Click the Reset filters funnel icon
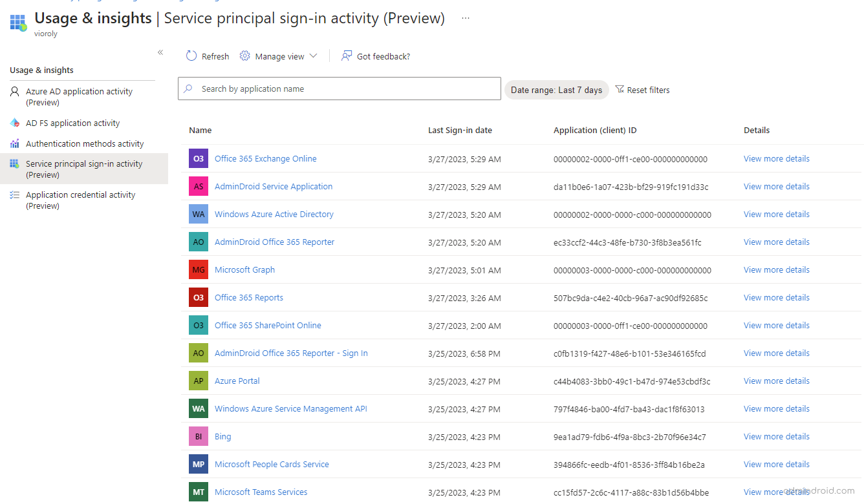Screen dimensions: 864x504 [620, 90]
